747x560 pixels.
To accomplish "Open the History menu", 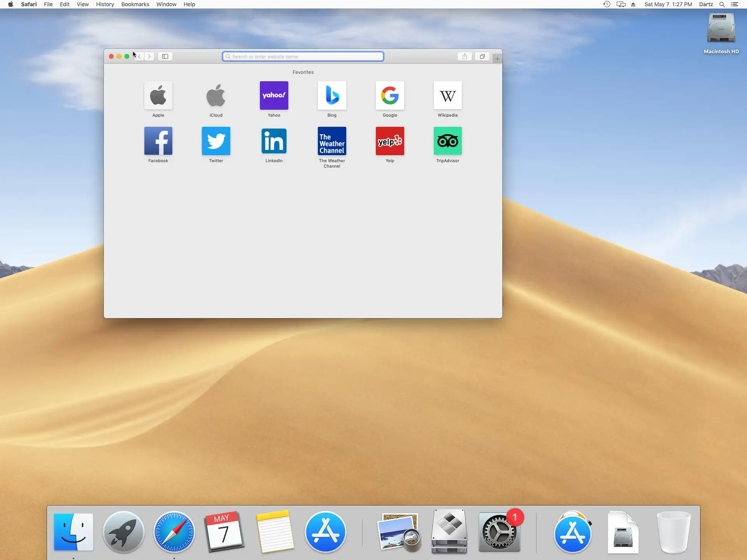I will pos(105,4).
